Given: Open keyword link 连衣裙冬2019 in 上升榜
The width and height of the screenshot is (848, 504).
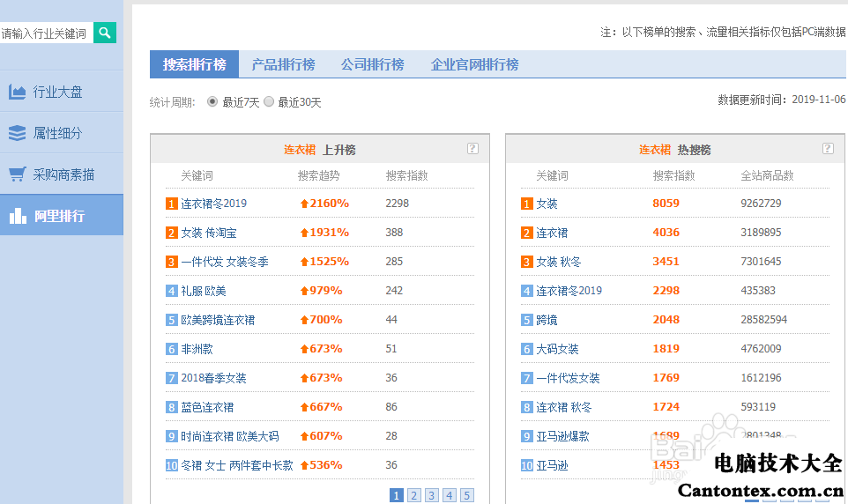Looking at the screenshot, I should point(213,204).
